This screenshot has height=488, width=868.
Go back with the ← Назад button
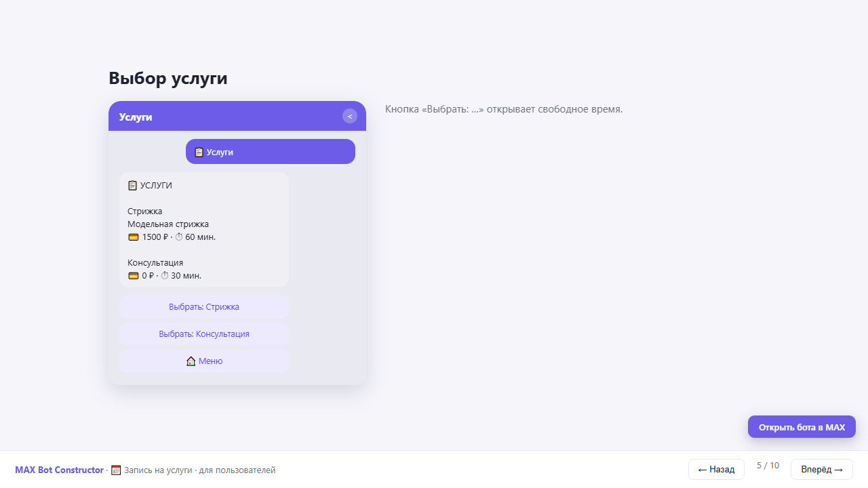(716, 469)
